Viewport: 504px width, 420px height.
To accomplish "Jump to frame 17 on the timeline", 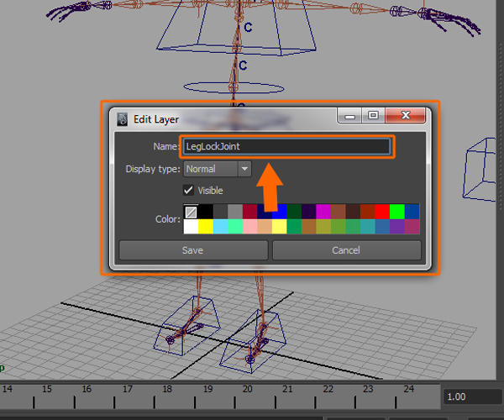I will 128,389.
